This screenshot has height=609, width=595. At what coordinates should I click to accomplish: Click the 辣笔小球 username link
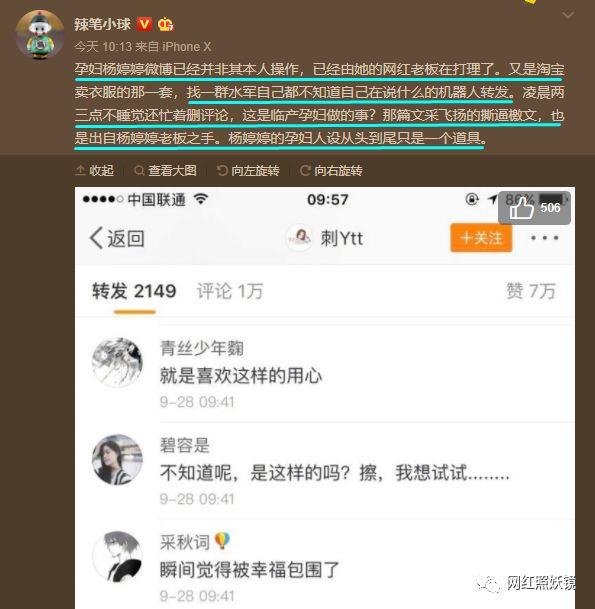(x=103, y=24)
